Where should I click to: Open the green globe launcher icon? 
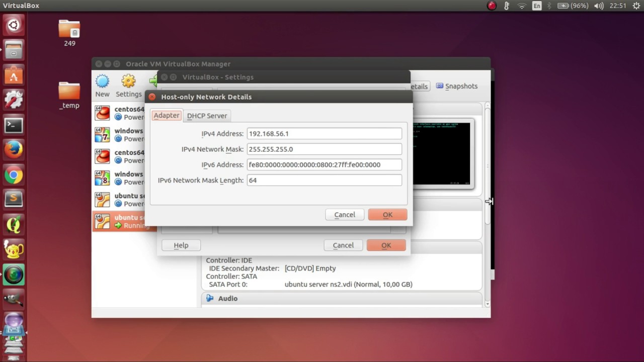pyautogui.click(x=14, y=275)
